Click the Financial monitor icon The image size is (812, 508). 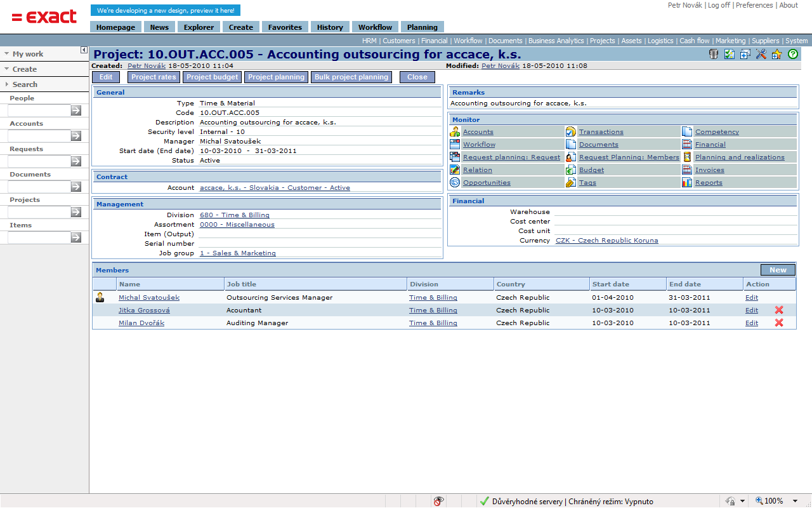(x=687, y=144)
